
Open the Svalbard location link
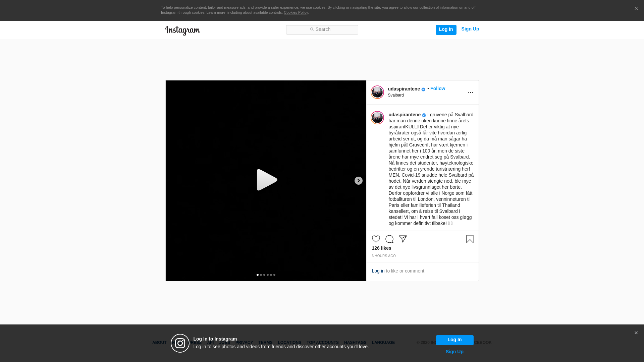396,95
